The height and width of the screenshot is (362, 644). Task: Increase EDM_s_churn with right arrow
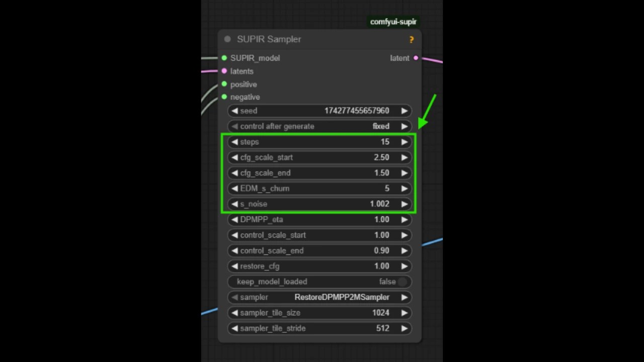(405, 188)
